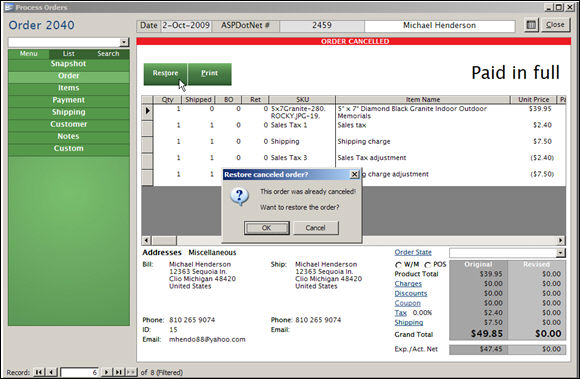Advance to next record arrow
The width and height of the screenshot is (580, 379).
tap(107, 372)
